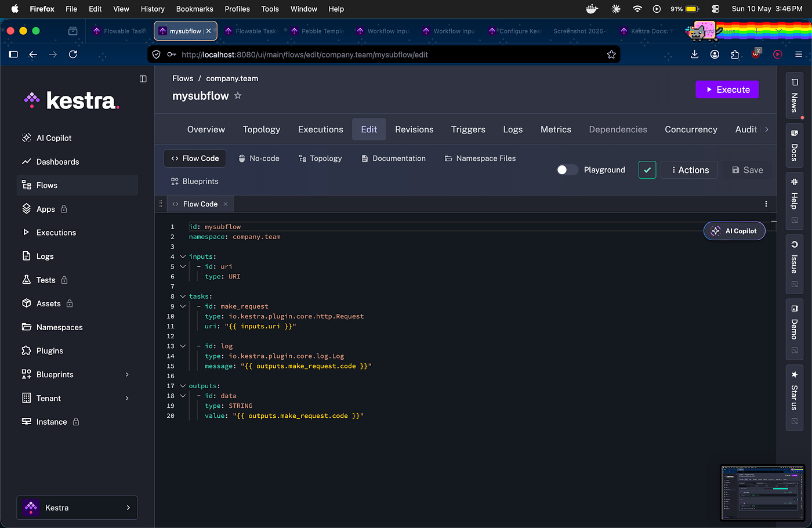The image size is (812, 528).
Task: Open Namespaces in the sidebar
Action: click(77, 327)
